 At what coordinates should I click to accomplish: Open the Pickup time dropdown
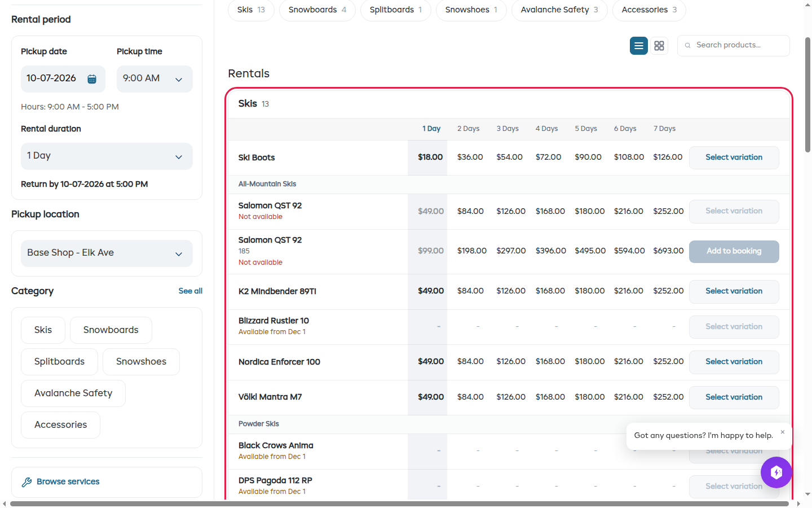[x=155, y=79]
